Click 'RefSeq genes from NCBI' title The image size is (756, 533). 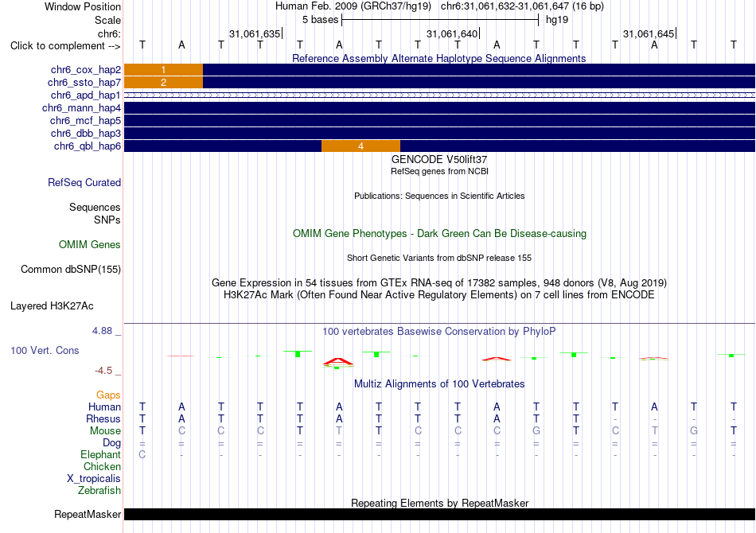439,171
